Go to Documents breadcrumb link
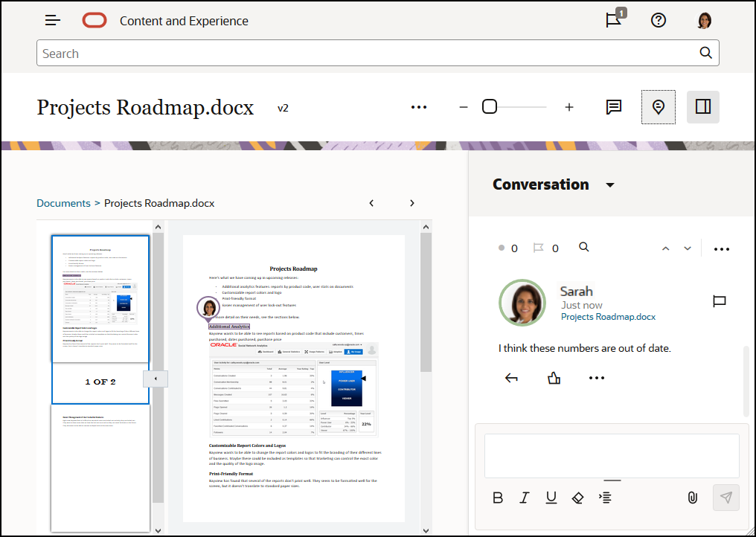 pyautogui.click(x=63, y=203)
